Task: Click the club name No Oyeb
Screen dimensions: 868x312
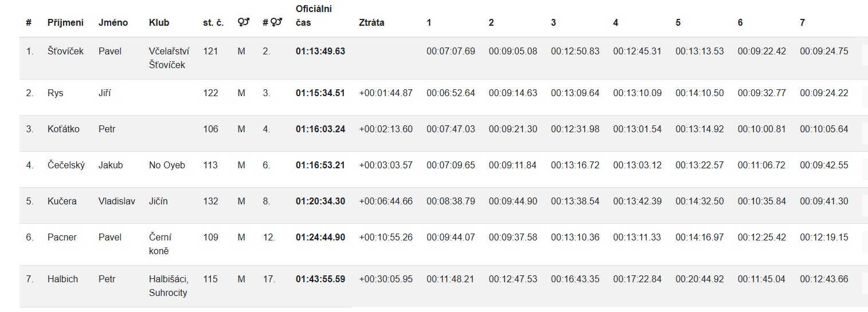Action: pyautogui.click(x=167, y=165)
